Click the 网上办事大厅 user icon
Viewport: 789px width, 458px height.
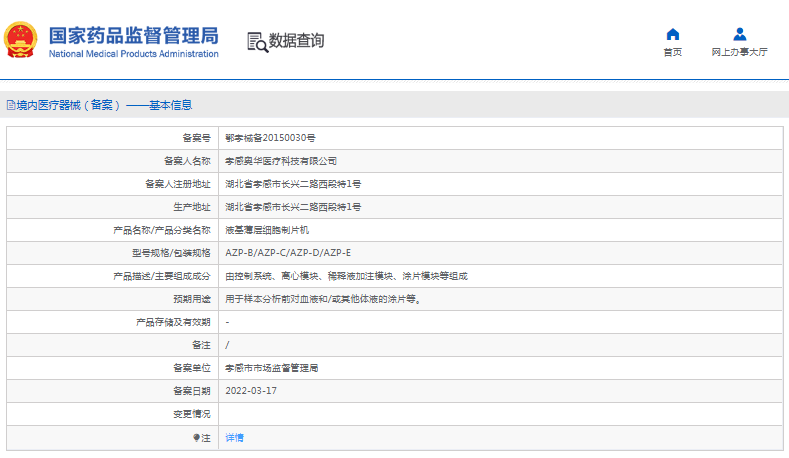pyautogui.click(x=739, y=34)
